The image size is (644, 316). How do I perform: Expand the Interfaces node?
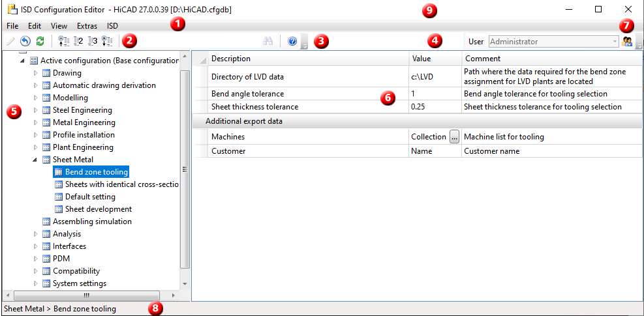(35, 246)
